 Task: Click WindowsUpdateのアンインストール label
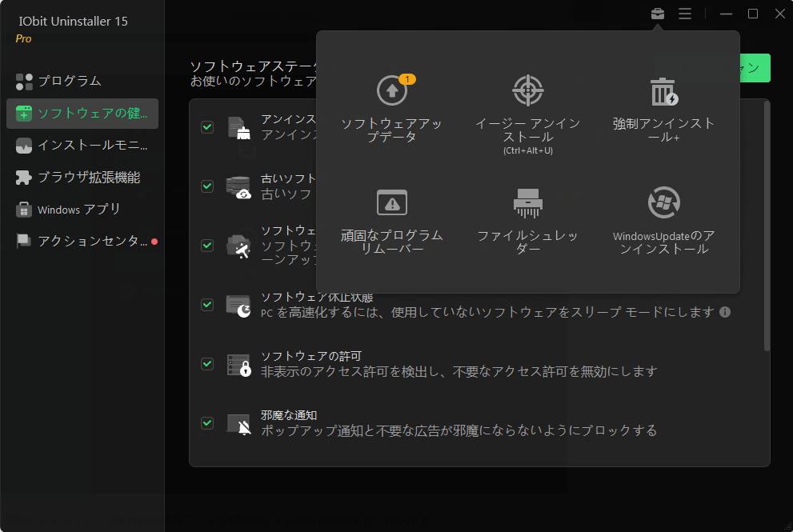point(663,242)
